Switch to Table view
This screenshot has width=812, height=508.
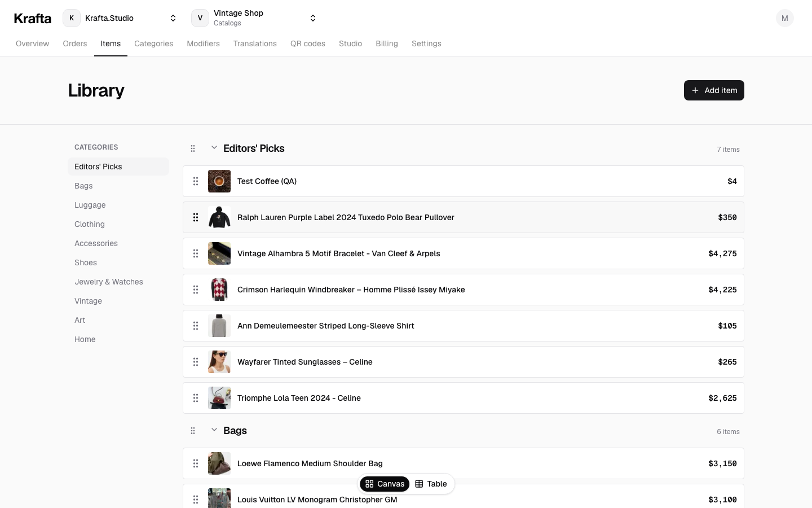431,484
